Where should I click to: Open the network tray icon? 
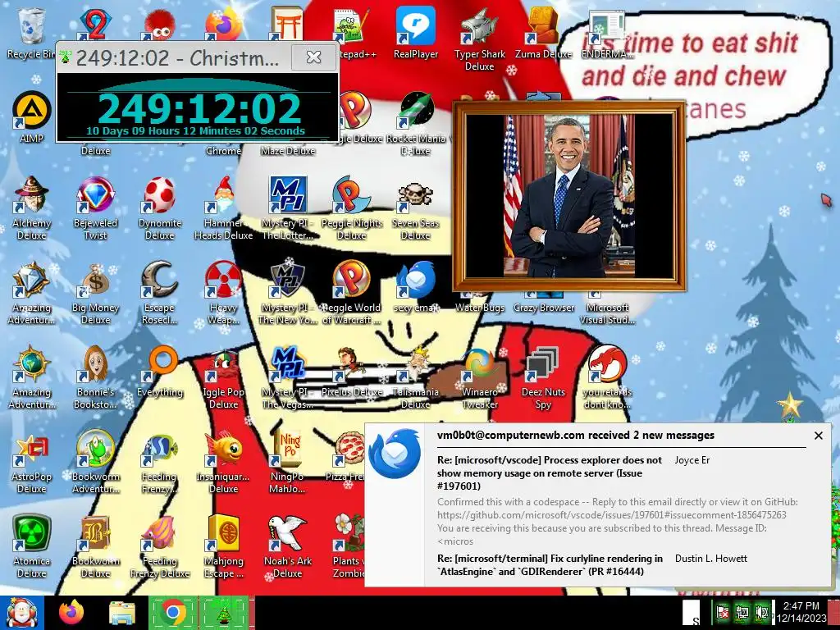(742, 612)
